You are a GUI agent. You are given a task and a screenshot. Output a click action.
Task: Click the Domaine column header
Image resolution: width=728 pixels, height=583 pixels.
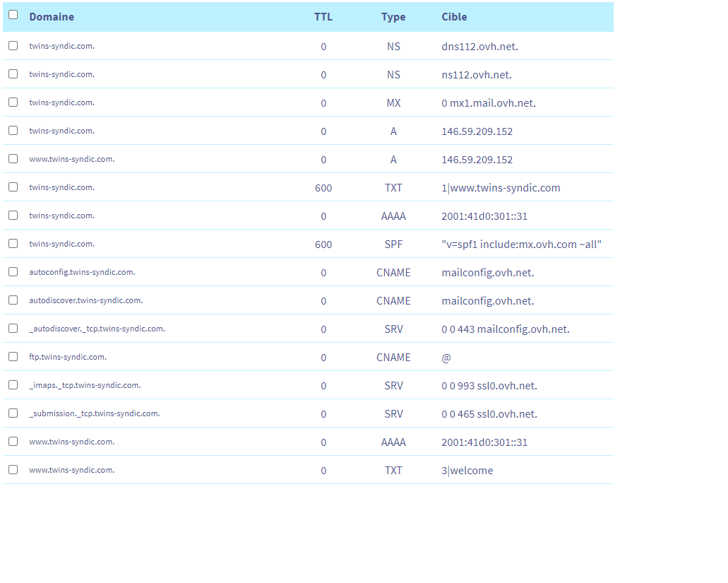[52, 17]
